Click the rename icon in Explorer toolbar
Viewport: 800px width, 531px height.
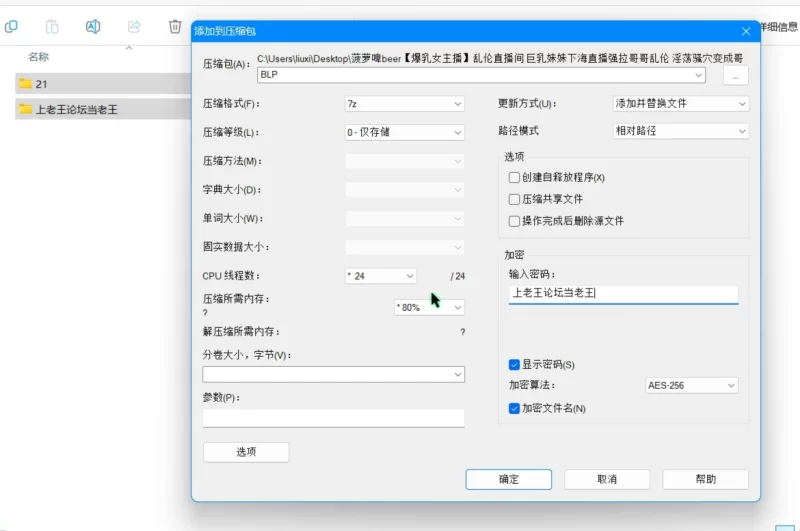coord(93,26)
